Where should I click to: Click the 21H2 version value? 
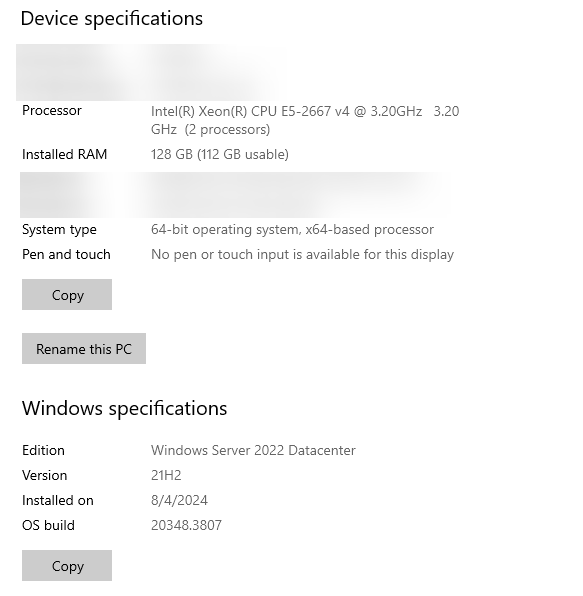point(166,476)
